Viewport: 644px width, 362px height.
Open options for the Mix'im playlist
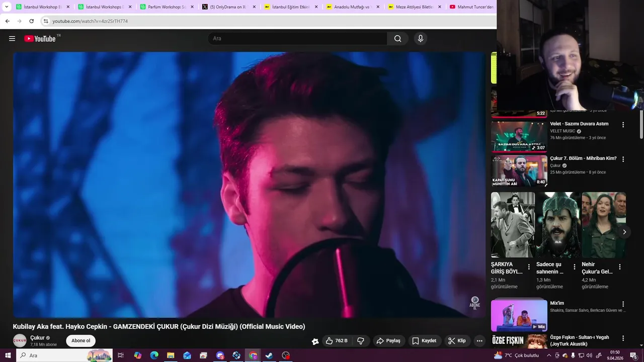coord(623,304)
